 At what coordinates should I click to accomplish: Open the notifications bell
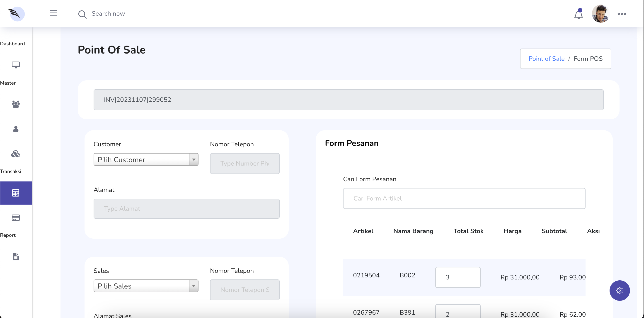(578, 14)
